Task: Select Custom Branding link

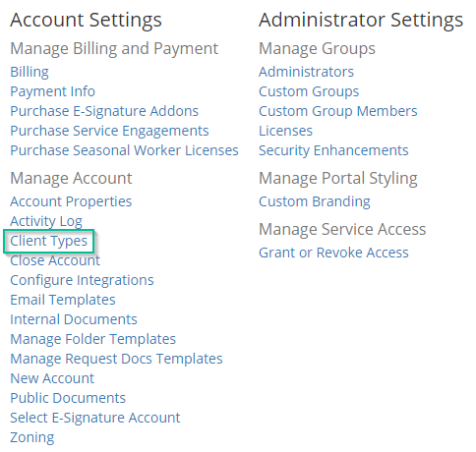Action: (x=315, y=201)
